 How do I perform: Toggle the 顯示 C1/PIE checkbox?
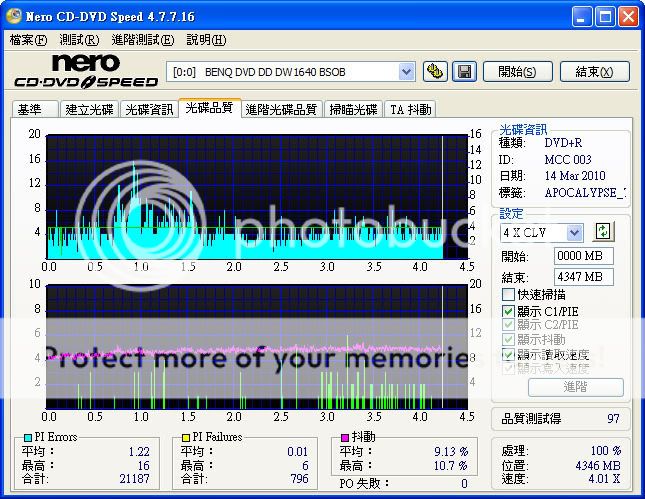[508, 311]
